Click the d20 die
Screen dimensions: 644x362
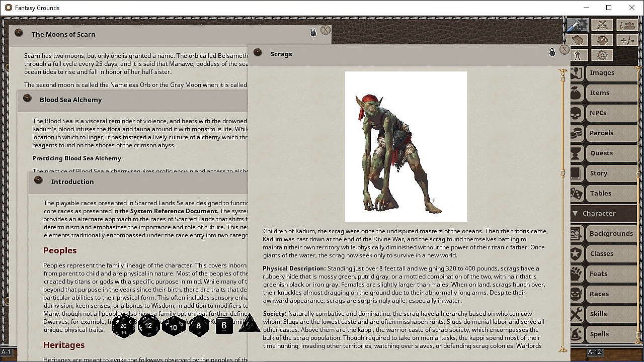click(x=123, y=326)
